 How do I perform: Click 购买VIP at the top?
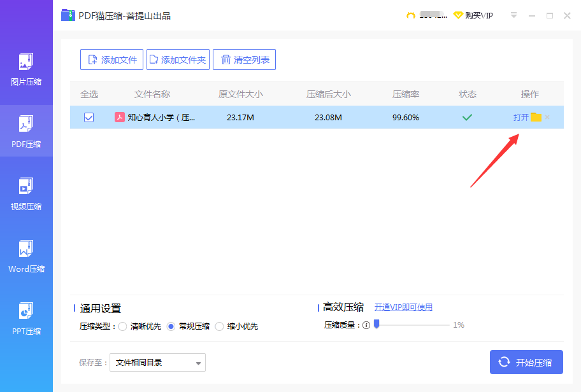(x=478, y=15)
